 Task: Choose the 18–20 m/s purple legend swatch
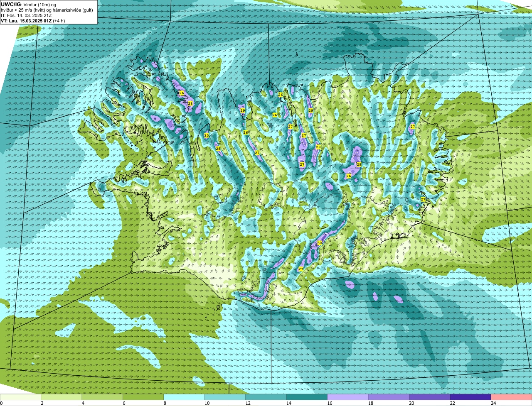pos(389,397)
